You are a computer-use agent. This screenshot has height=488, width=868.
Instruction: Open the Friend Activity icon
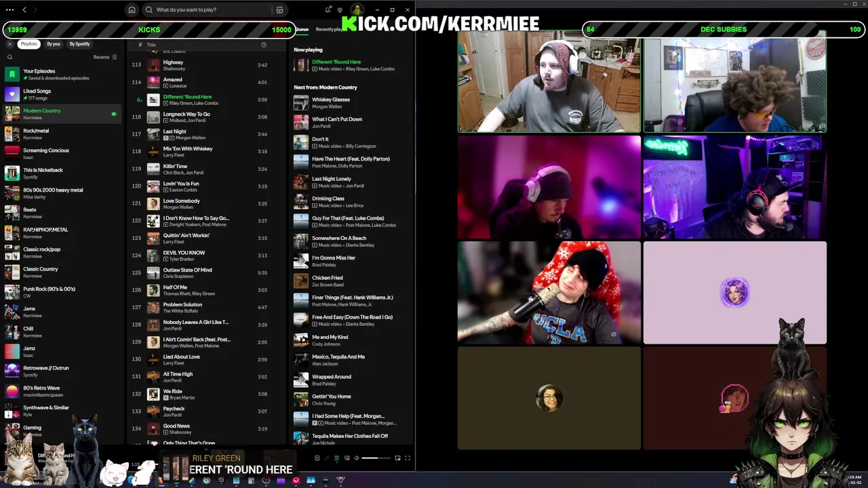click(341, 9)
